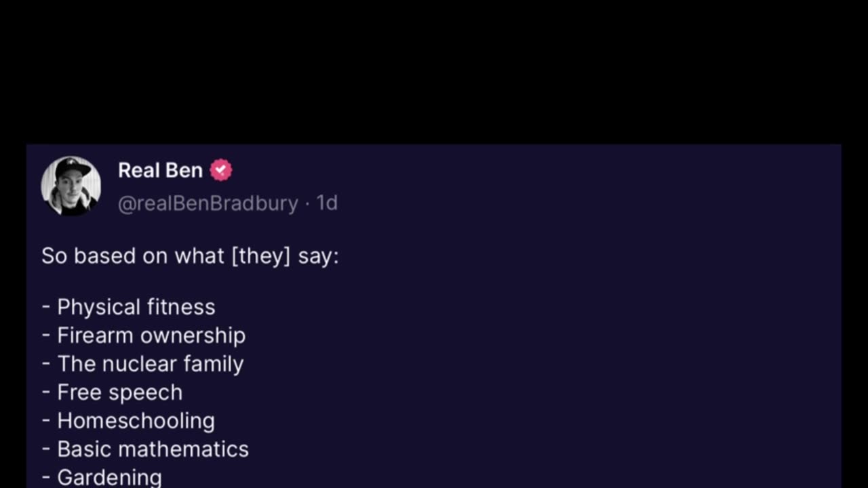This screenshot has width=868, height=488.
Task: Click the word "Real" in the name
Action: coord(139,170)
